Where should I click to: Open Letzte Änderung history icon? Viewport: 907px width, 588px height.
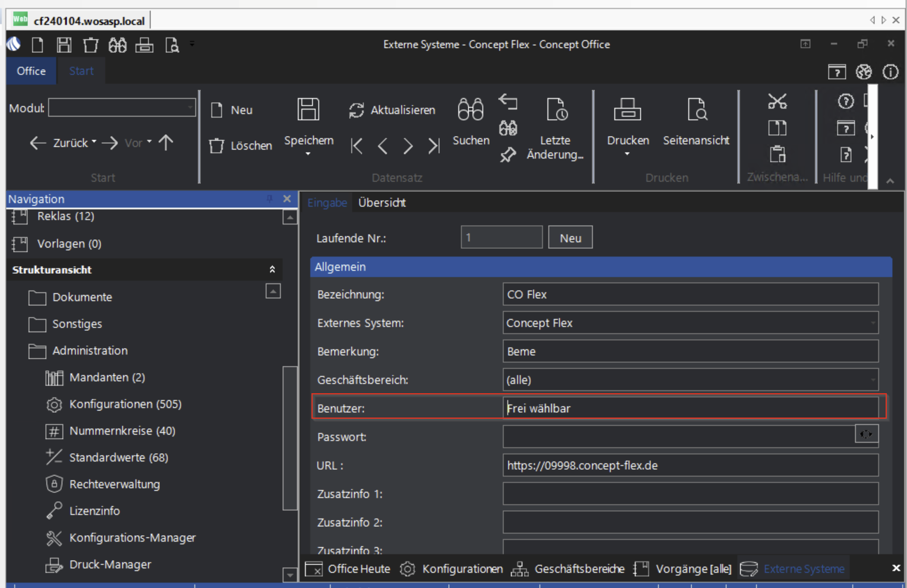click(556, 110)
